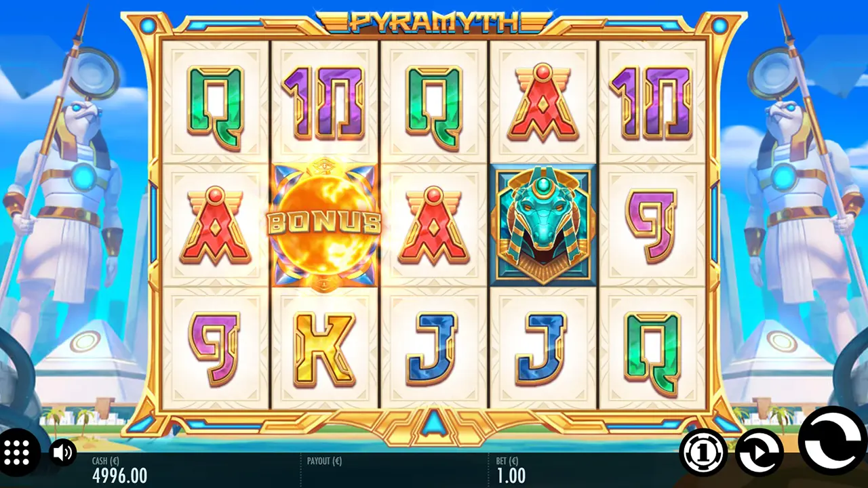Click the yellow K symbol
The image size is (868, 488).
(325, 348)
